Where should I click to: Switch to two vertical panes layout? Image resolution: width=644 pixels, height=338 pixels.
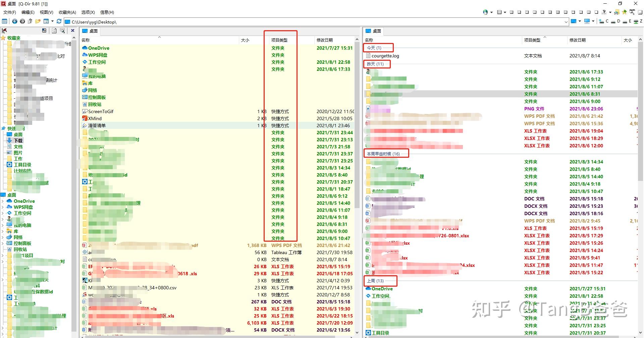(x=534, y=12)
